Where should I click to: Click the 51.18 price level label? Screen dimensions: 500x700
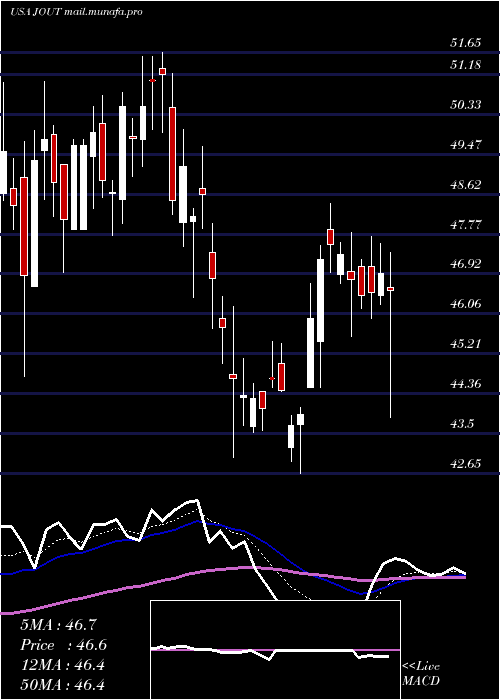pyautogui.click(x=465, y=65)
